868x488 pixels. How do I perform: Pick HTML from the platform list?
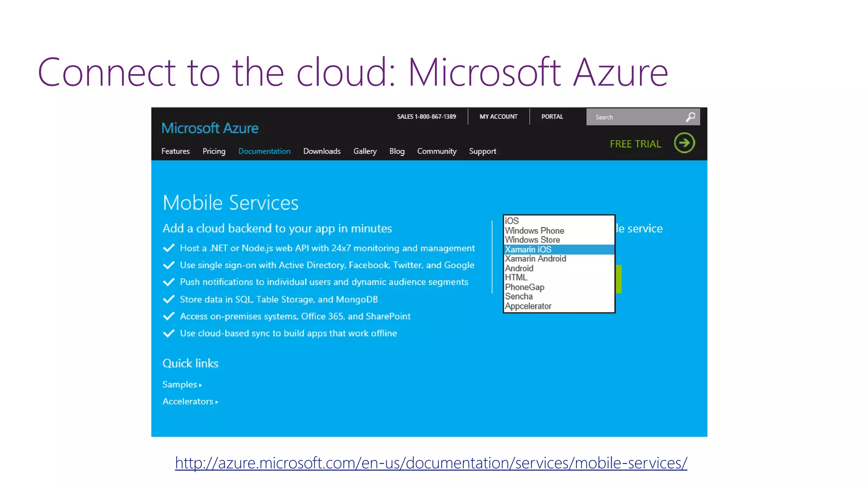click(559, 277)
